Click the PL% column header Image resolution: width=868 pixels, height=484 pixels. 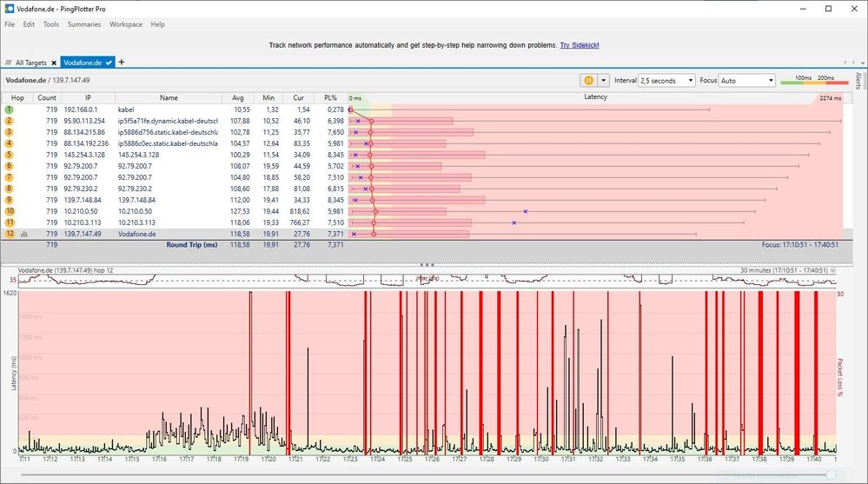[330, 97]
